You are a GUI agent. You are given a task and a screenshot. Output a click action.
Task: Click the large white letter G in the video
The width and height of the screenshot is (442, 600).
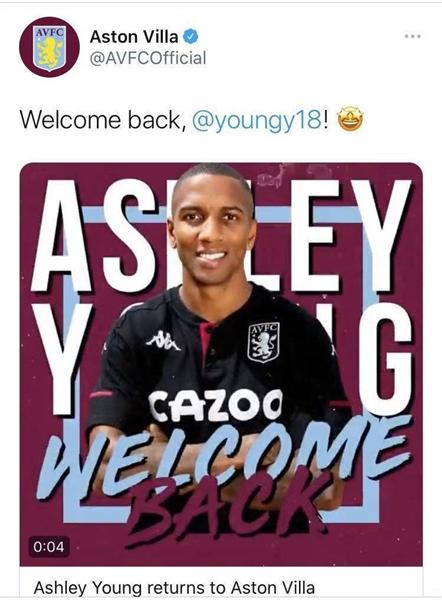pyautogui.click(x=385, y=359)
